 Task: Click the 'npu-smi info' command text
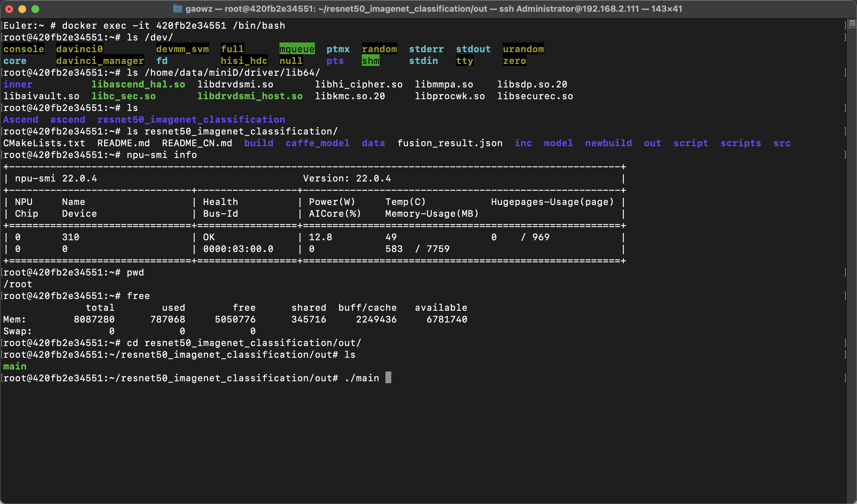(x=162, y=155)
